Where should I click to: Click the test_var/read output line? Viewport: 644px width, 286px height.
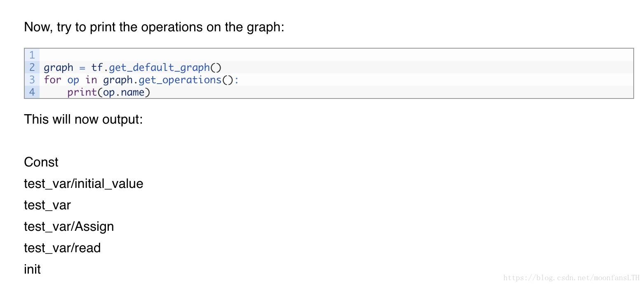(x=62, y=248)
